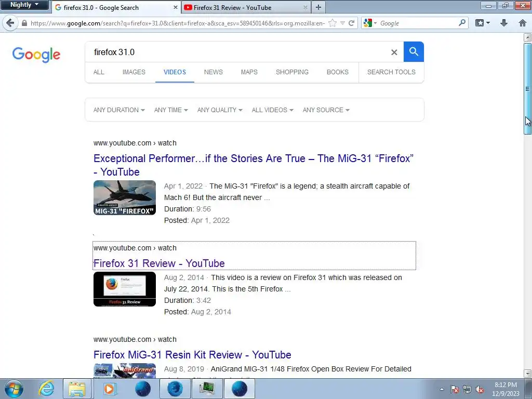Viewport: 532px width, 399px height.
Task: Launch Internet Explorer from the taskbar
Action: 46,389
